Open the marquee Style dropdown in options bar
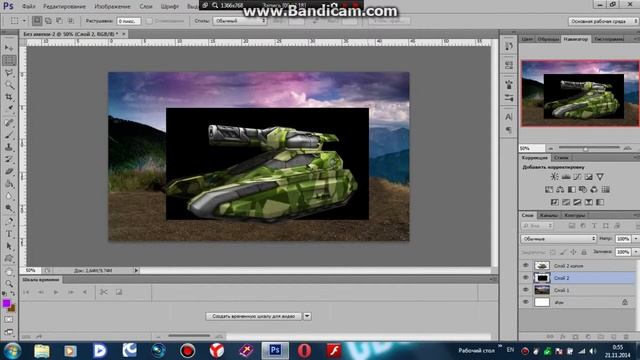Image resolution: width=640 pixels, height=360 pixels. pos(240,20)
